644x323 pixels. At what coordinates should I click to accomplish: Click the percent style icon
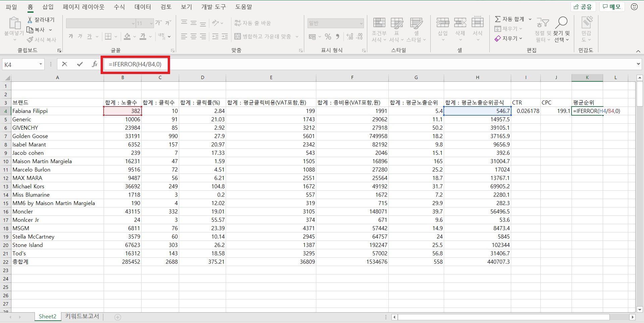tap(328, 37)
